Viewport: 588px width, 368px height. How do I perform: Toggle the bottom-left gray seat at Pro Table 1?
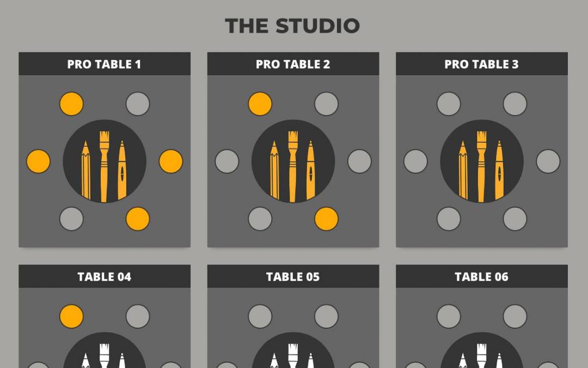pos(71,219)
